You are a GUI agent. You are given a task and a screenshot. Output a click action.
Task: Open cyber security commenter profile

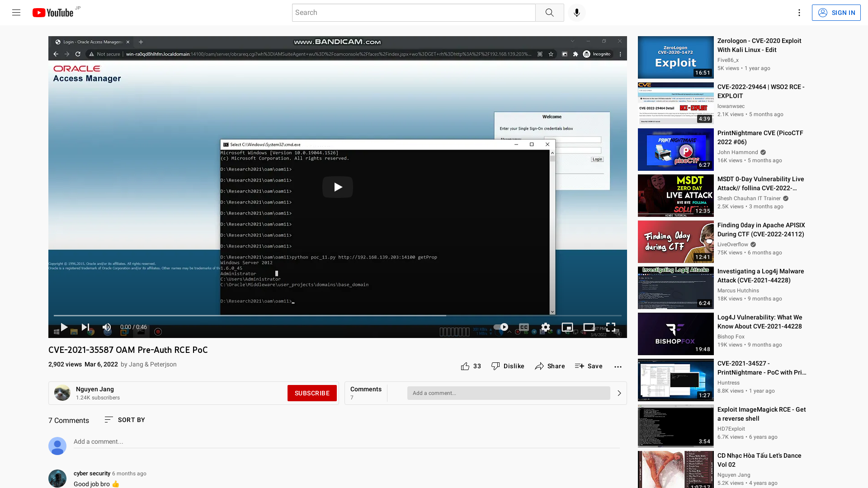[x=92, y=474]
